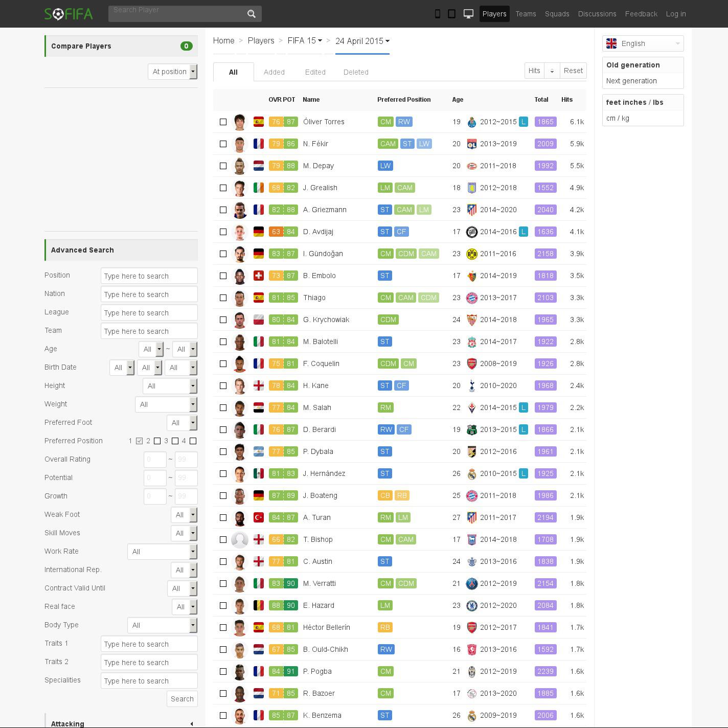
Task: Click the Nation search input field
Action: tap(149, 294)
